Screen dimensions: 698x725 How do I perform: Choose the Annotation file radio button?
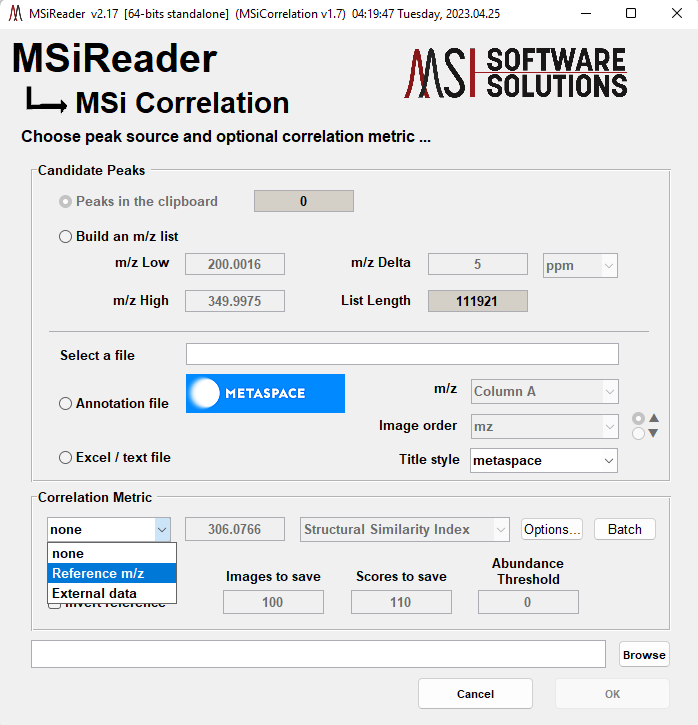(65, 404)
